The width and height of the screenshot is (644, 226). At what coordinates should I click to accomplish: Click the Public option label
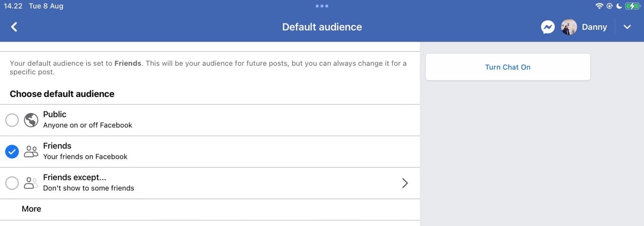click(x=55, y=115)
